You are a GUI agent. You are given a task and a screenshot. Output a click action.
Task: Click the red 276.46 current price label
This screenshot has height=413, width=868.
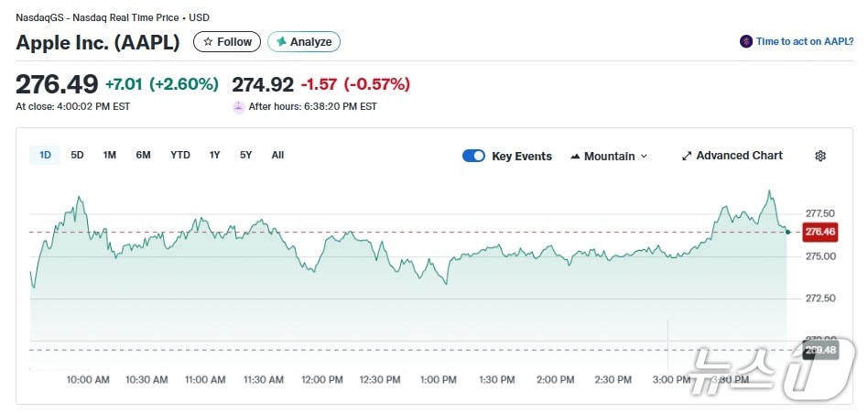tap(820, 233)
